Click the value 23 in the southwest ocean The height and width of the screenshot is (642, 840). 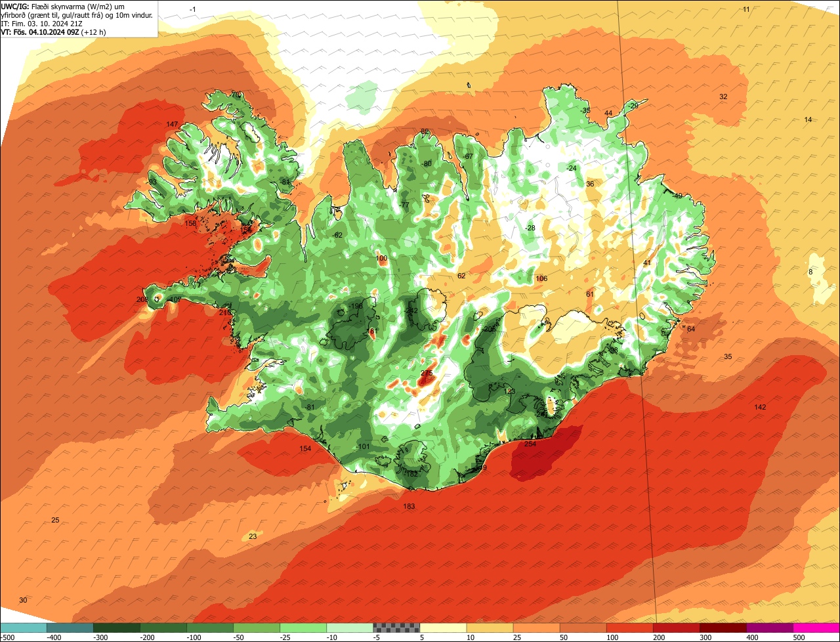253,537
